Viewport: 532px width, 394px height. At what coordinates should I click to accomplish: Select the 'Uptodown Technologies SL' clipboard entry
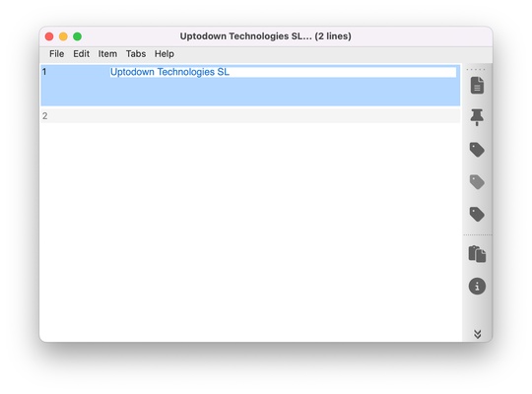point(250,85)
